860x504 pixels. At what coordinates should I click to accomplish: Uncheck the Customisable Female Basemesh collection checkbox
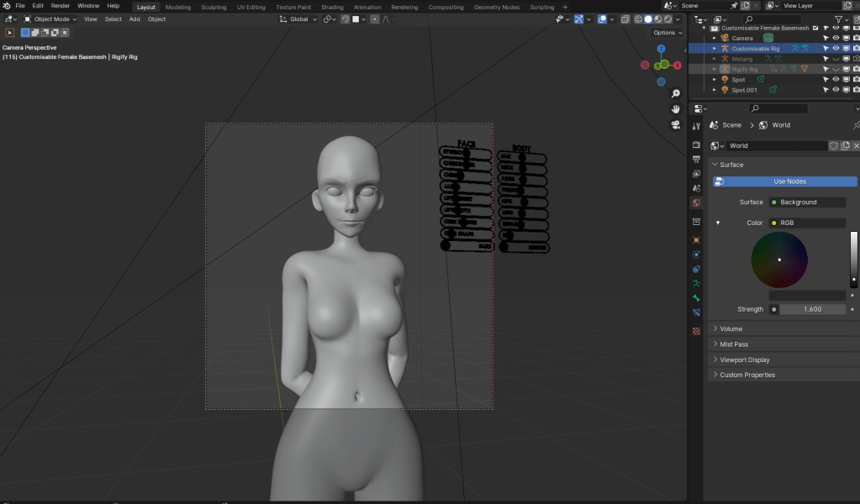815,28
